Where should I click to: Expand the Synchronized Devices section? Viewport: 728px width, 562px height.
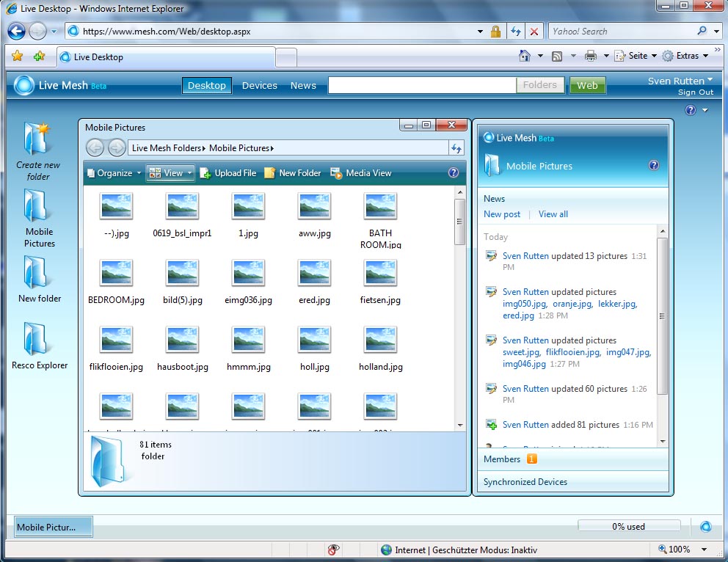coord(525,482)
